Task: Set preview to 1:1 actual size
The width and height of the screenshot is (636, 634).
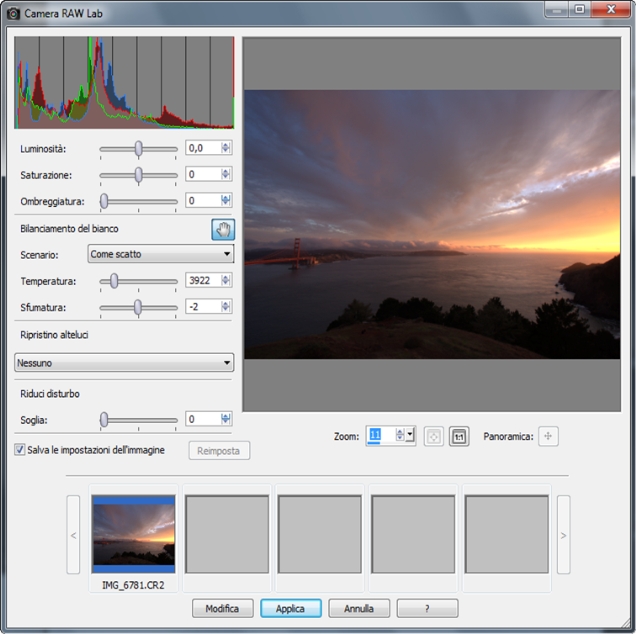Action: click(459, 436)
